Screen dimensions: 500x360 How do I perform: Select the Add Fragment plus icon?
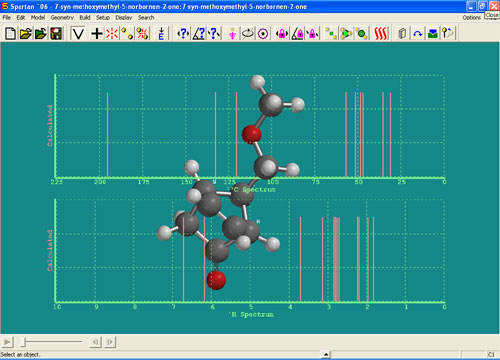[x=97, y=34]
